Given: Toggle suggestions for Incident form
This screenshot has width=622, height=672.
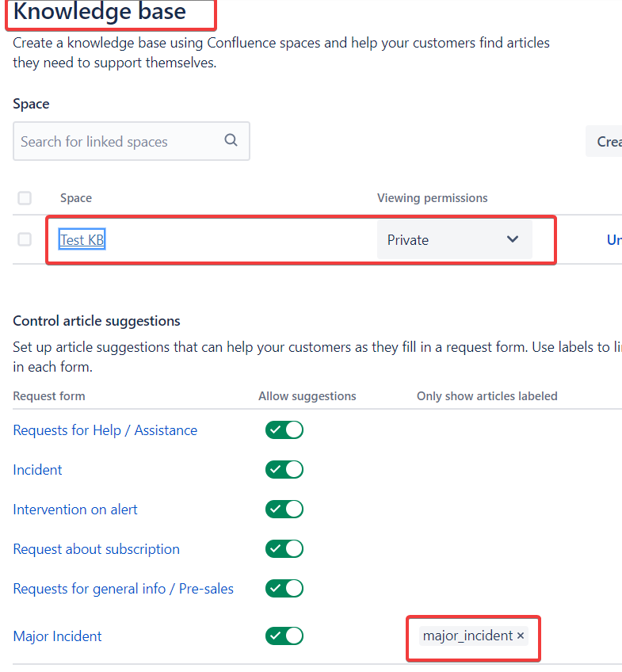Looking at the screenshot, I should [x=284, y=469].
